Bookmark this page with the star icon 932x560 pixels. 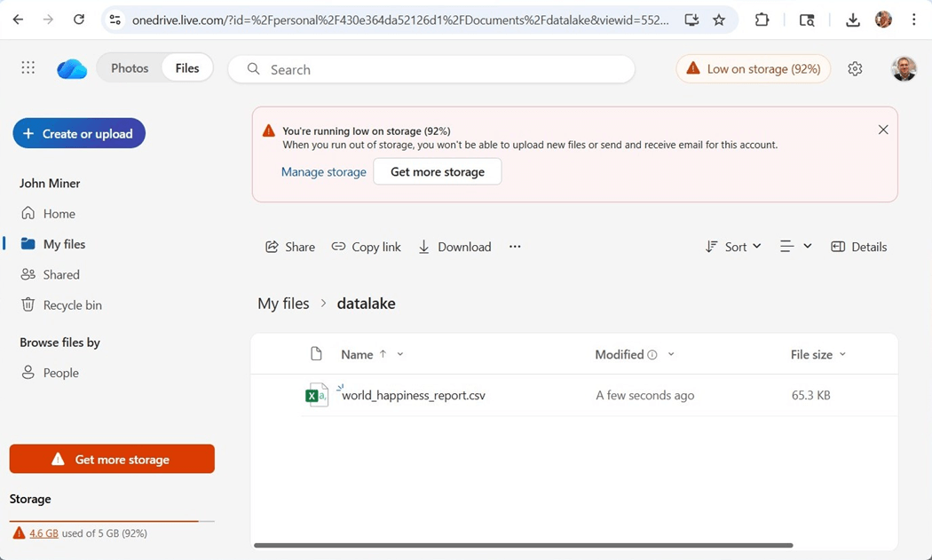coord(719,20)
